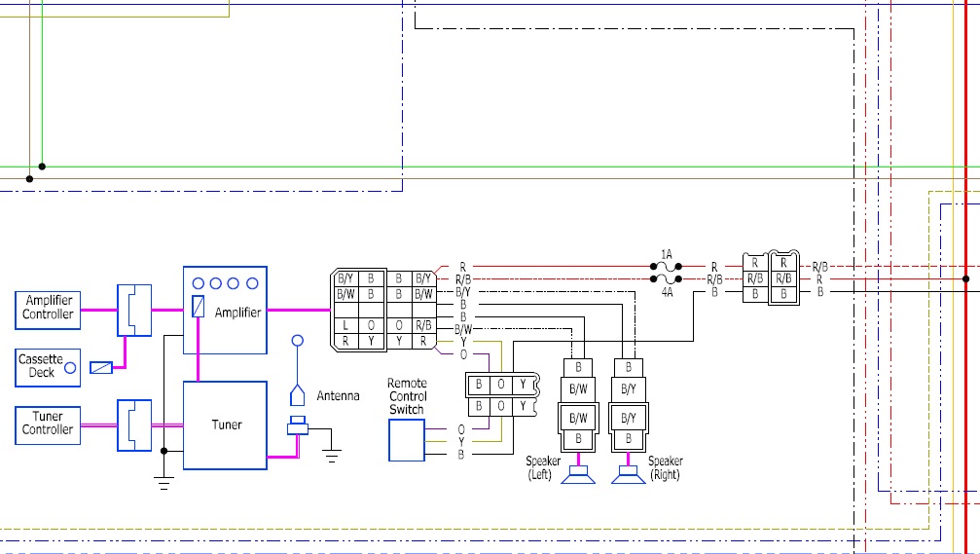The image size is (980, 554).
Task: Click the 4A fuse symbol
Action: tap(666, 279)
